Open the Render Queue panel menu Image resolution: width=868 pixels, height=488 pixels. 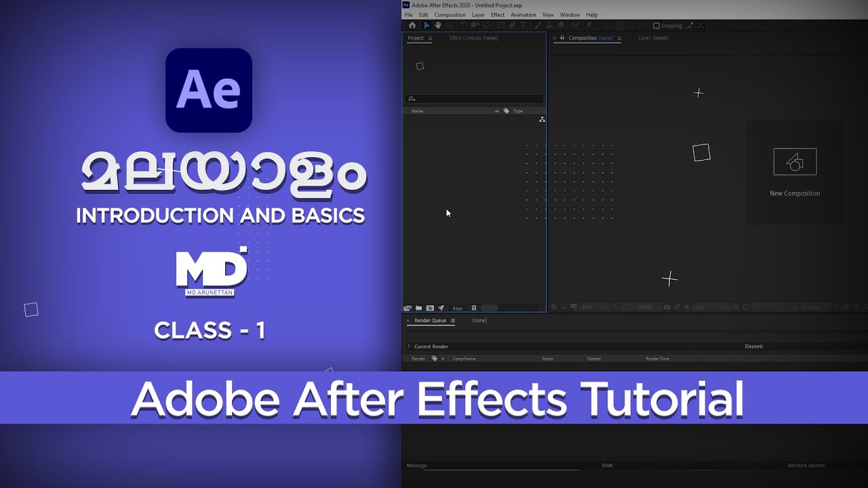[x=453, y=321]
